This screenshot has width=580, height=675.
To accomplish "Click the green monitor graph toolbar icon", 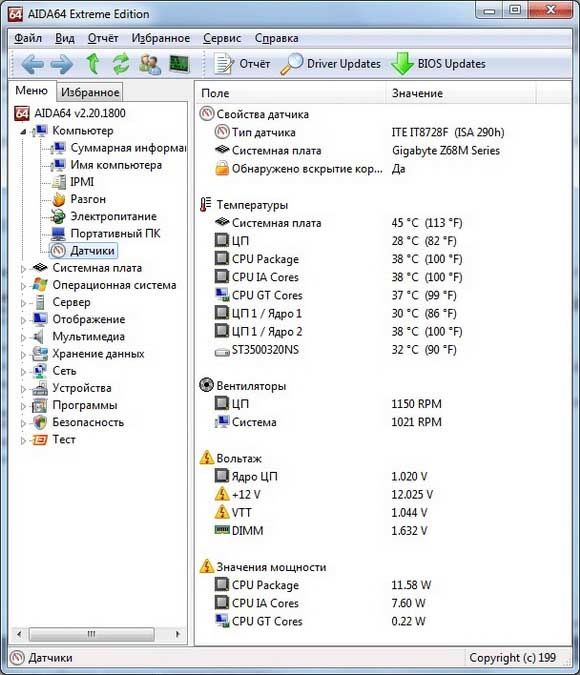I will (180, 64).
